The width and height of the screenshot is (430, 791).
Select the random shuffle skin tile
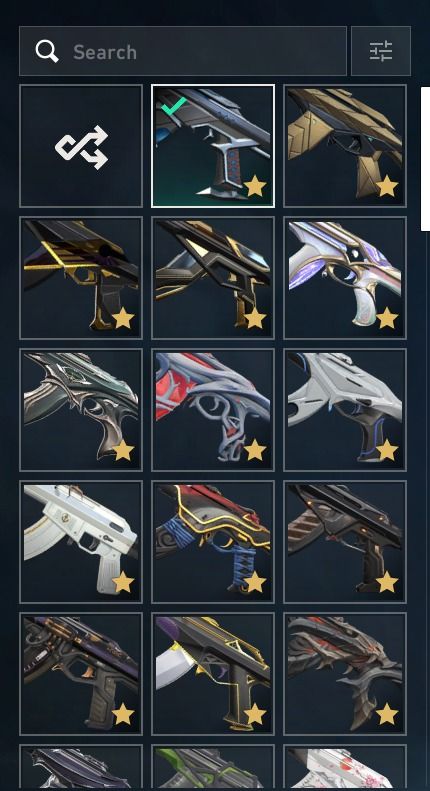[x=81, y=146]
